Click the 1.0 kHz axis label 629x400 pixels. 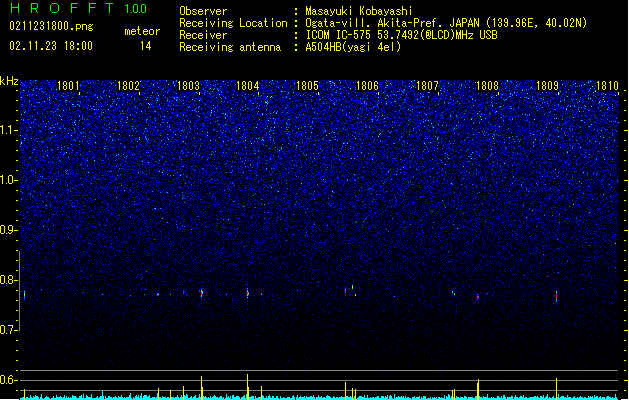[9, 180]
